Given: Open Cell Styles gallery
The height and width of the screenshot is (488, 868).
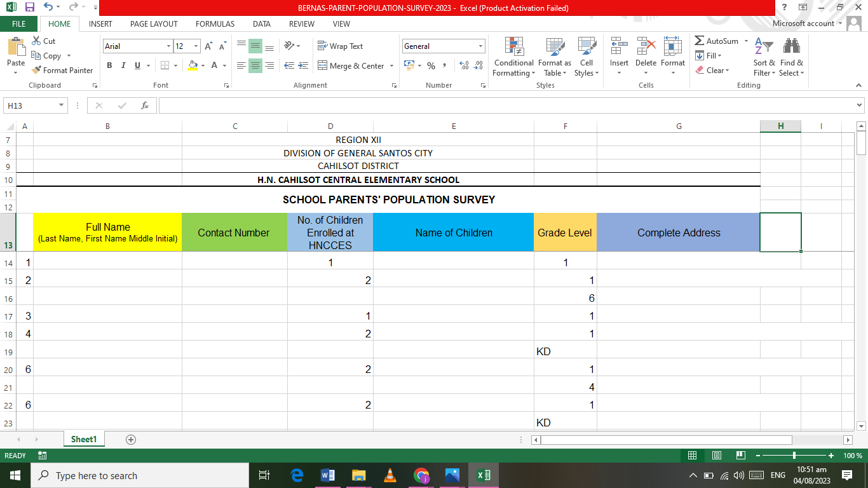Looking at the screenshot, I should tap(587, 57).
